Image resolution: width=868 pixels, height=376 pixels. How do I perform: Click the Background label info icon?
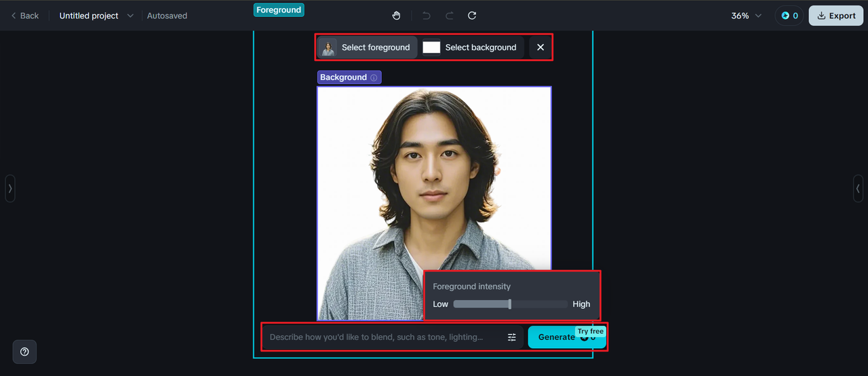click(374, 77)
